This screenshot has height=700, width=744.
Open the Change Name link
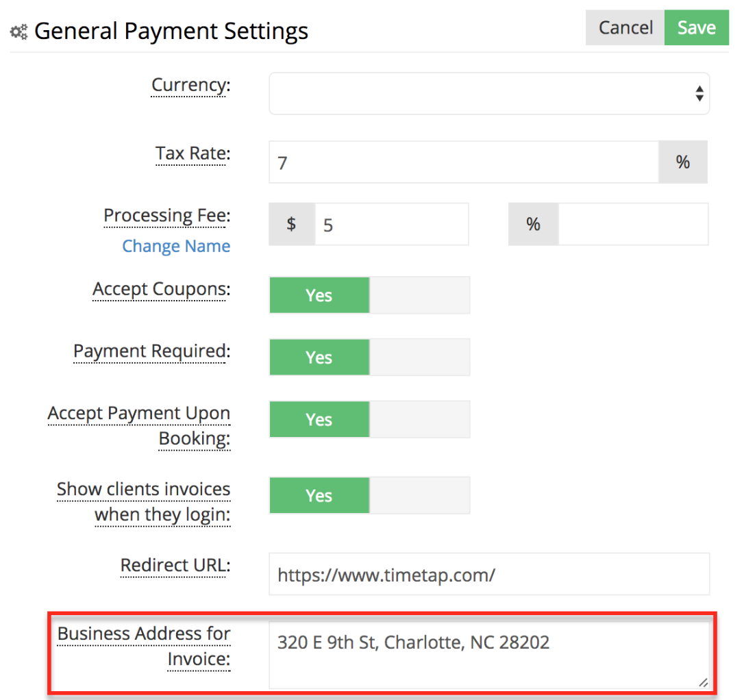tap(176, 246)
